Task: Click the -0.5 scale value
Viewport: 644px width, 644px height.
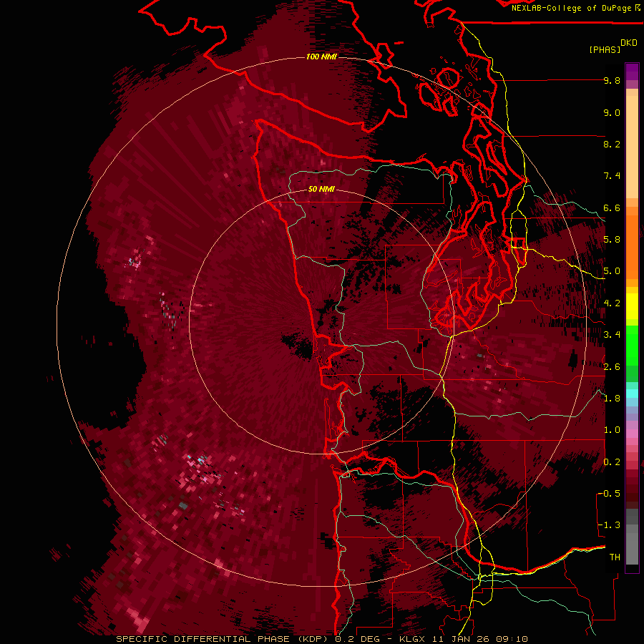Action: coord(609,494)
